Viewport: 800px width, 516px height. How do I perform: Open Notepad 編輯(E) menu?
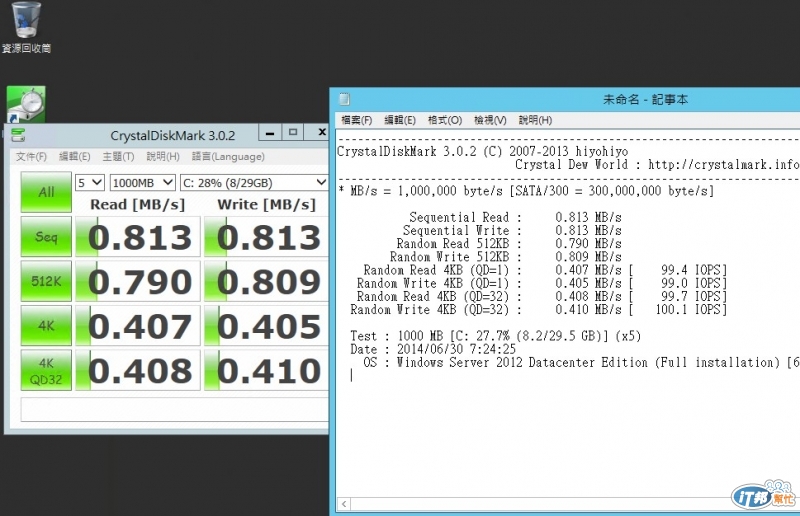point(400,120)
